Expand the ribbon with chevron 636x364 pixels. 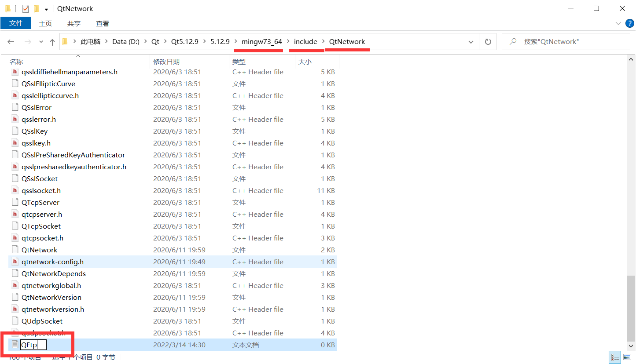click(x=618, y=23)
